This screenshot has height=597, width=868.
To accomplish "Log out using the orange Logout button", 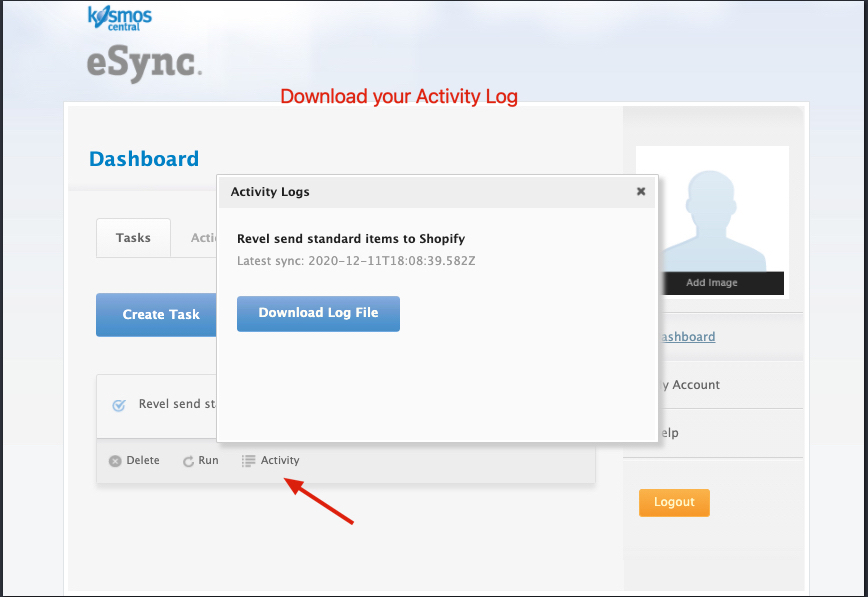I will [x=674, y=502].
